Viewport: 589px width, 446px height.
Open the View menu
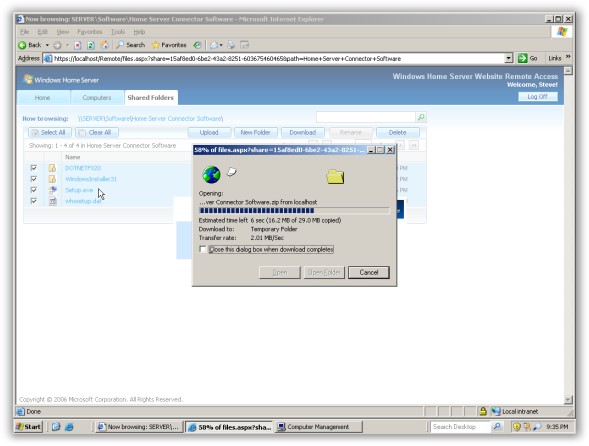tap(63, 32)
